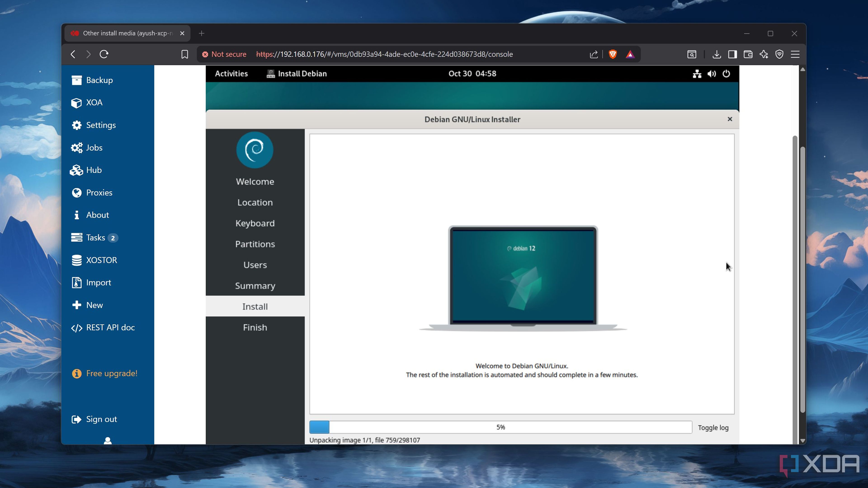This screenshot has width=868, height=488.
Task: Click the 5% installation progress bar
Action: (501, 427)
